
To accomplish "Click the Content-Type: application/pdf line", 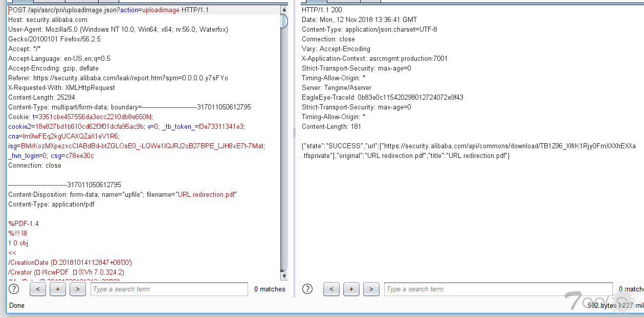I will tap(51, 205).
